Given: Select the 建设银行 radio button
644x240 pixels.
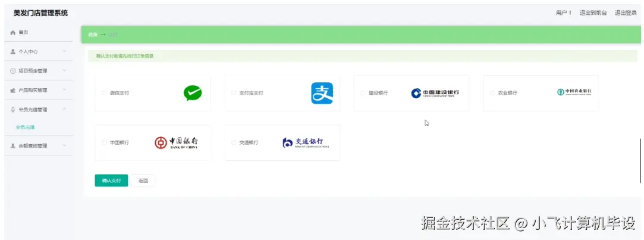Looking at the screenshot, I should [363, 93].
